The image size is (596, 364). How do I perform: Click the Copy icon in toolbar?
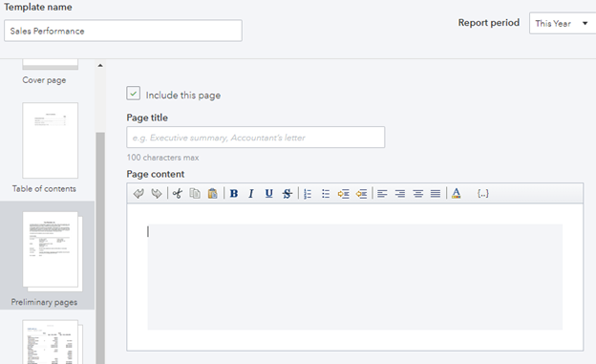click(x=195, y=194)
